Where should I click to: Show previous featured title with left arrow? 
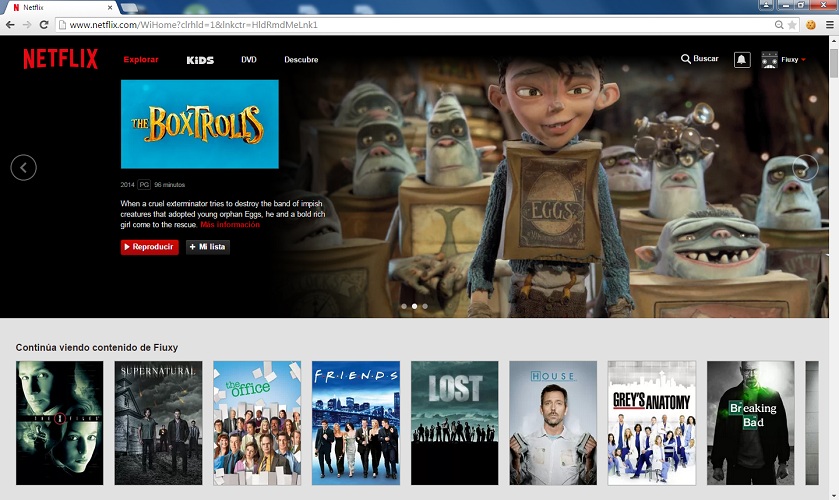tap(24, 168)
